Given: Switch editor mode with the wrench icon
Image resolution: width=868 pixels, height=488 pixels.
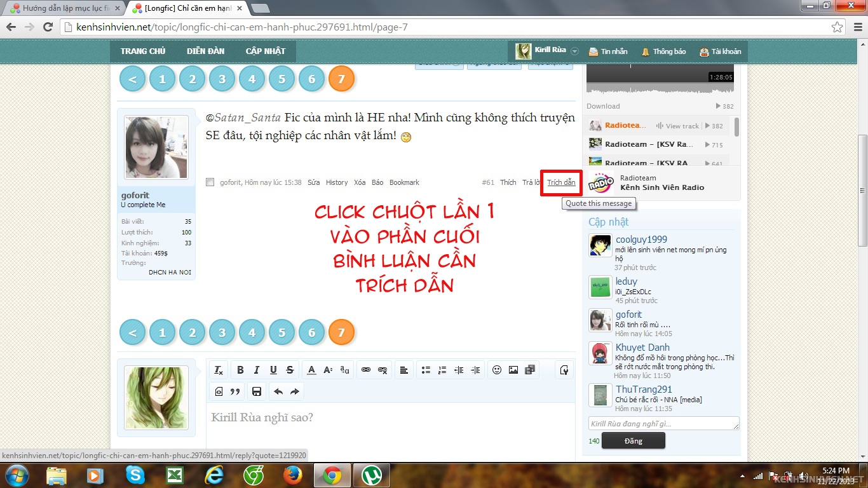Looking at the screenshot, I should [564, 370].
